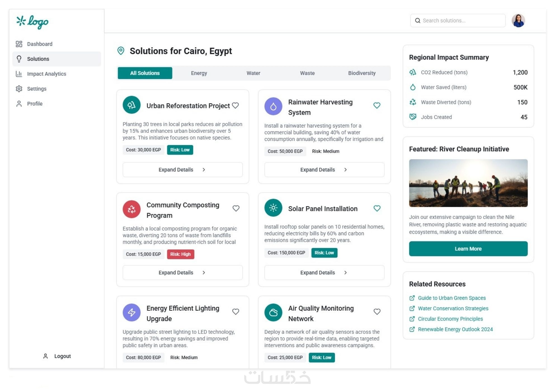
Task: Unfavorite Solar Panel Installation via heart icon
Action: (x=377, y=208)
